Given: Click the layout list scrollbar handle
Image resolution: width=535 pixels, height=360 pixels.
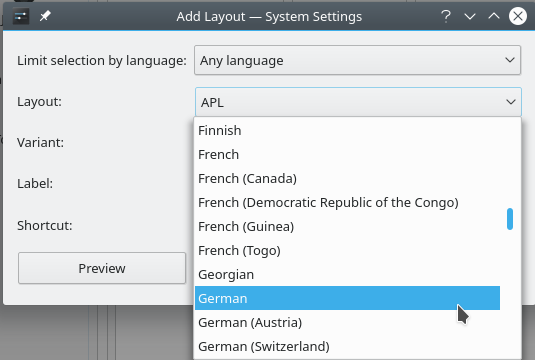Looking at the screenshot, I should pos(510,219).
